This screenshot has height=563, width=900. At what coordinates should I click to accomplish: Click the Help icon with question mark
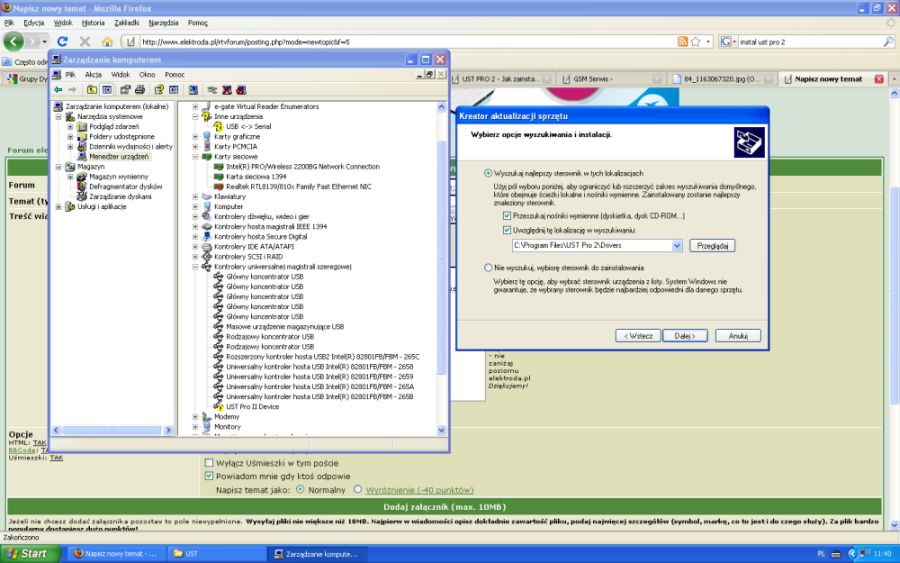[x=159, y=90]
